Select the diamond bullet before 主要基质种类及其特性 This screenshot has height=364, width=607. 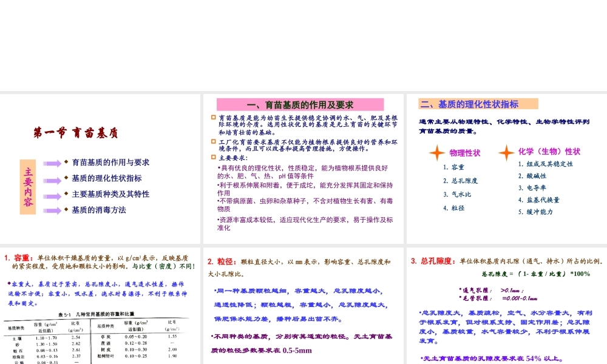coord(67,194)
